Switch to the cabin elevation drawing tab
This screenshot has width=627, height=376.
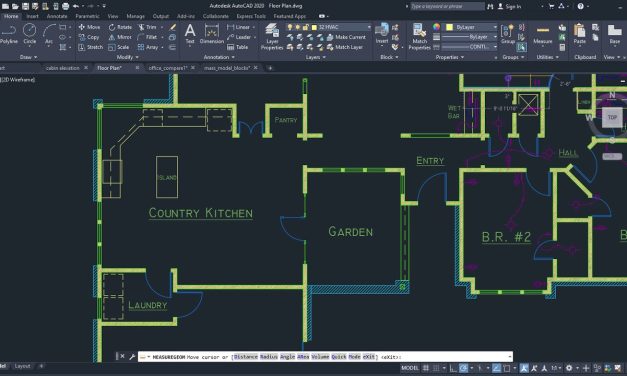62,68
